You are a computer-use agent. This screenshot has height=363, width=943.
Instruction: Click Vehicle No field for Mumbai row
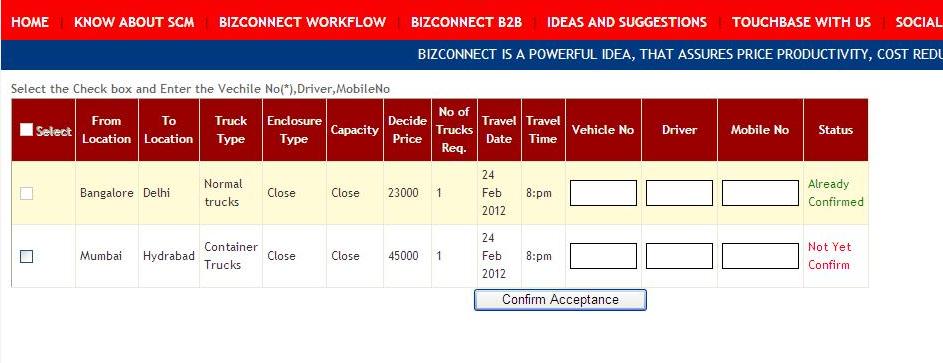click(603, 256)
